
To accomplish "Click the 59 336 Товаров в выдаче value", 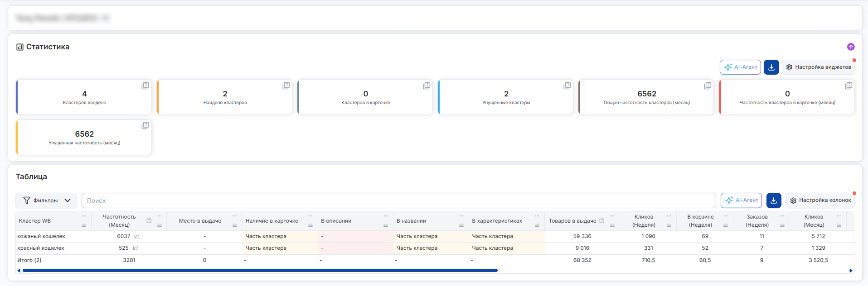I will point(582,236).
